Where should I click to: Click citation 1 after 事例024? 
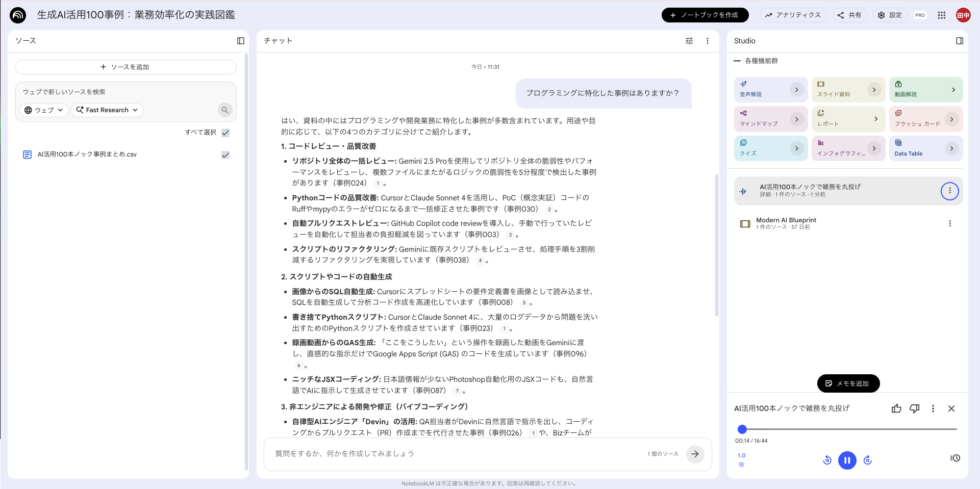pyautogui.click(x=378, y=184)
